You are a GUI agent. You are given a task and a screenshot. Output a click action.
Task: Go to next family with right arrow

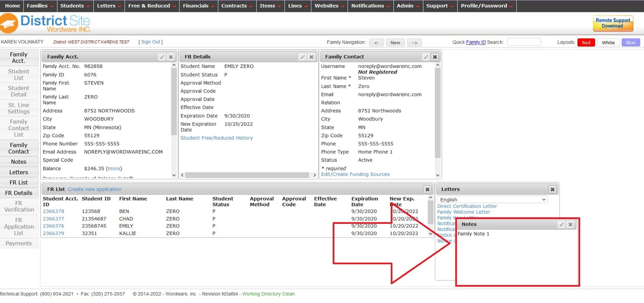click(x=414, y=43)
